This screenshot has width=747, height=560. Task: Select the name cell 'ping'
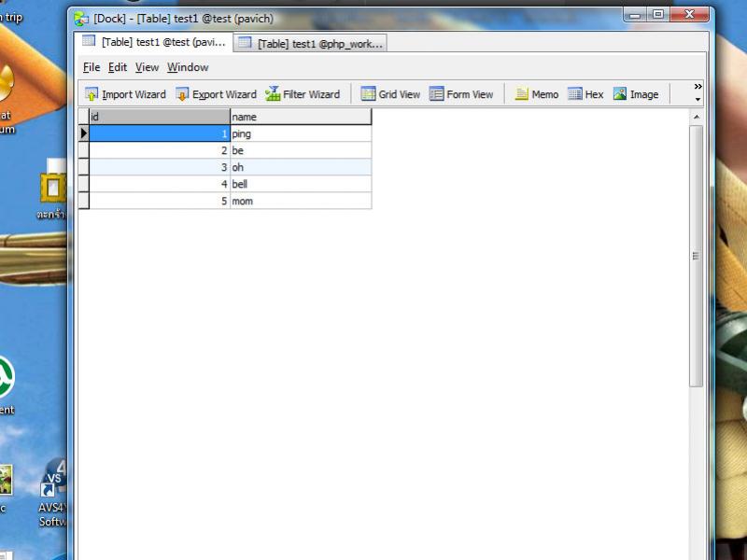301,133
